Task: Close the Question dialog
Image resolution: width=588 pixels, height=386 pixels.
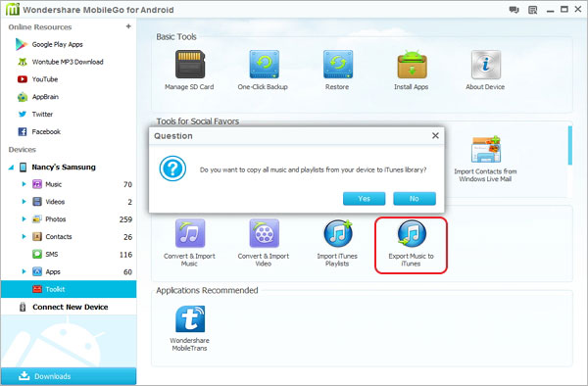Action: pyautogui.click(x=435, y=135)
